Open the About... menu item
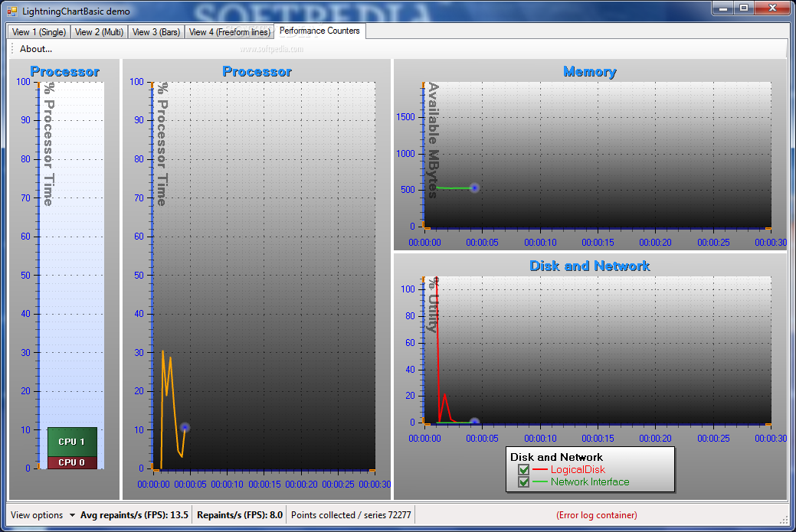796x532 pixels. (x=36, y=49)
